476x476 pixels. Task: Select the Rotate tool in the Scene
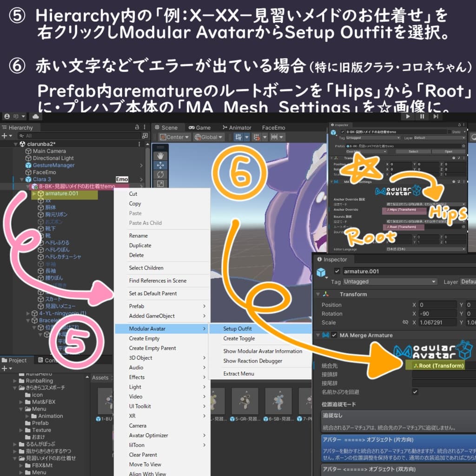click(x=160, y=175)
